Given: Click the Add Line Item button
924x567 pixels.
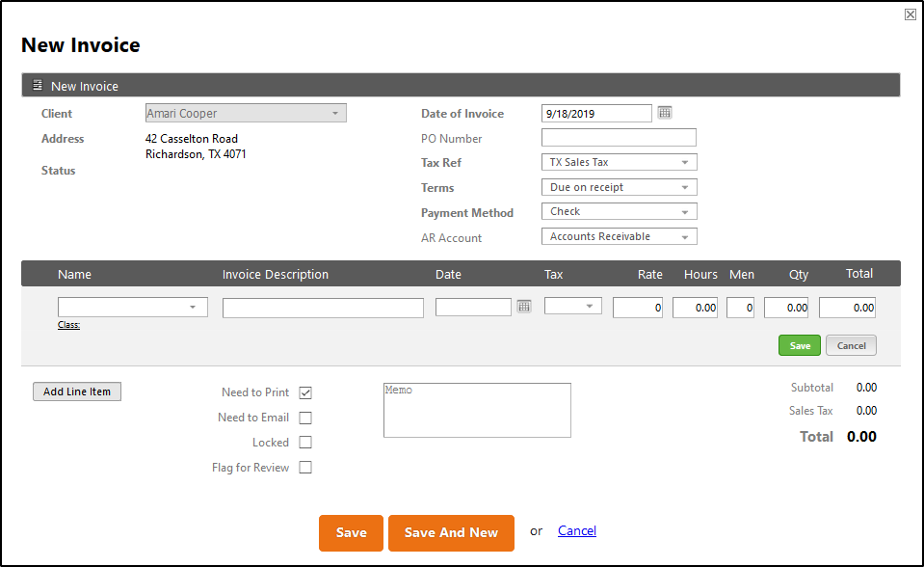Looking at the screenshot, I should click(x=76, y=391).
